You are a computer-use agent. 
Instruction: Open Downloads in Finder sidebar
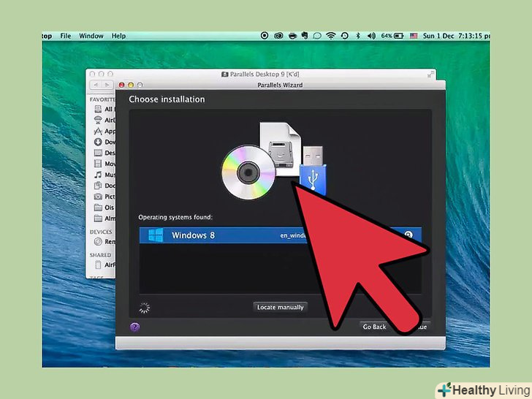click(x=104, y=142)
